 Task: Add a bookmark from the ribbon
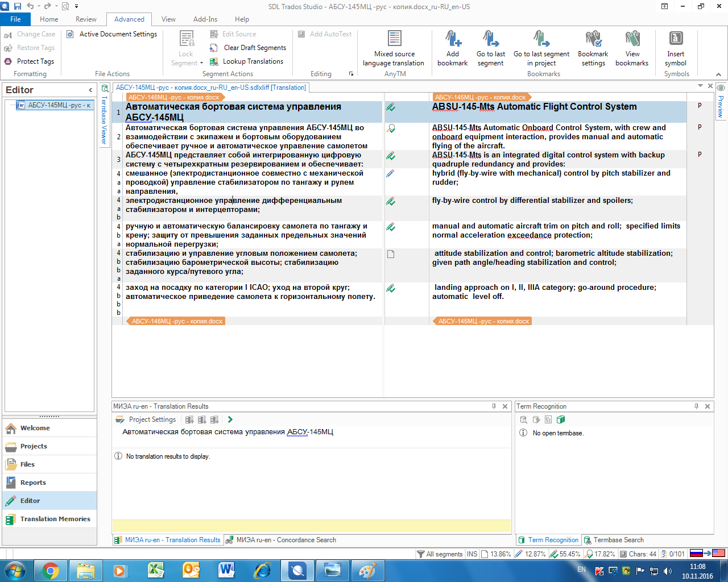(x=452, y=48)
